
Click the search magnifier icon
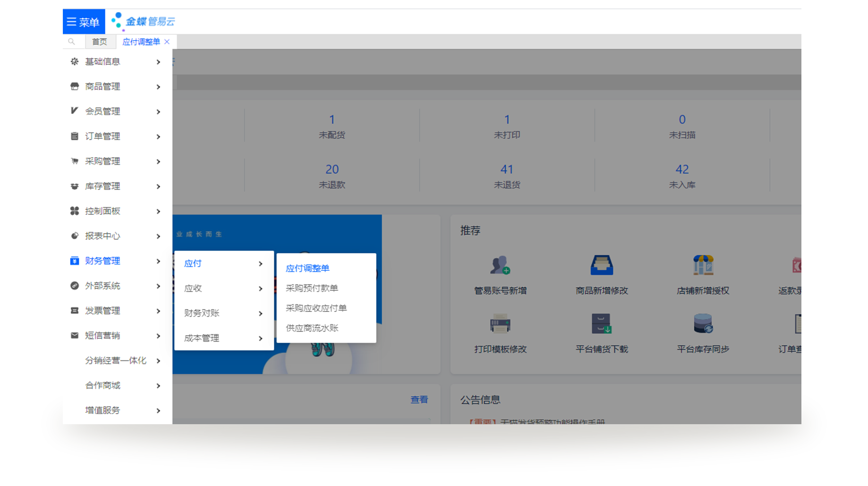[x=72, y=42]
